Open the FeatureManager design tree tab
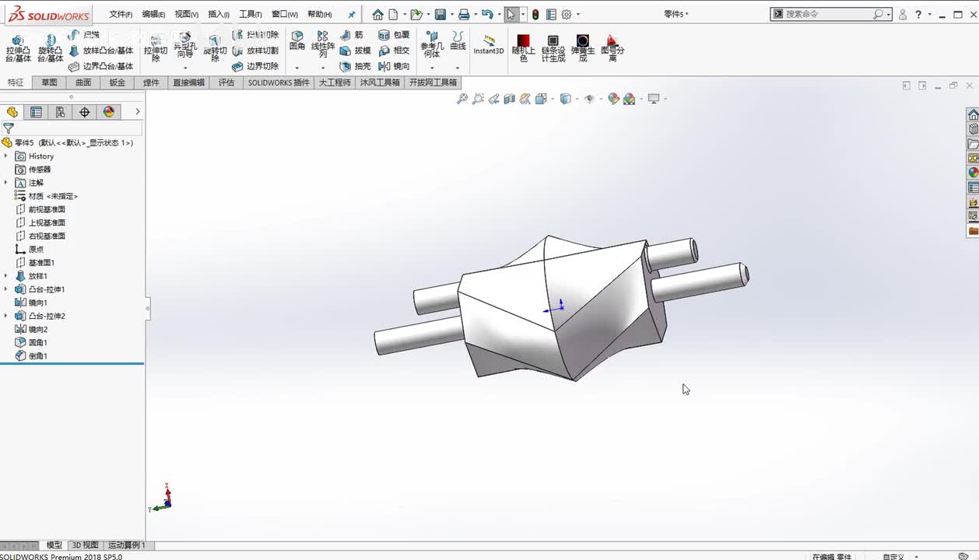The height and width of the screenshot is (560, 979). (12, 112)
